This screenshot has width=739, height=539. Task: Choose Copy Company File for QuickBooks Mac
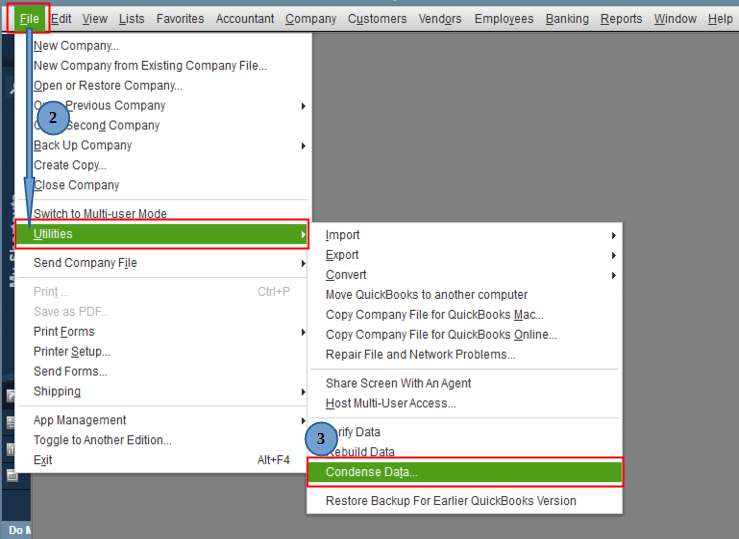434,314
